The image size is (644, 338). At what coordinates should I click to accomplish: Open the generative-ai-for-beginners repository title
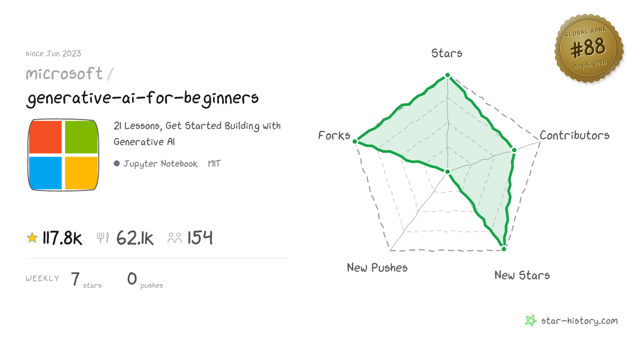tap(143, 99)
